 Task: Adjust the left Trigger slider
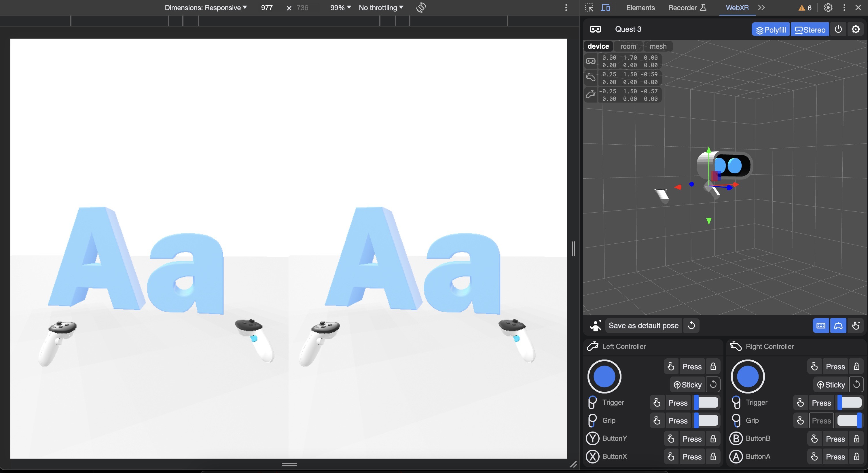706,402
